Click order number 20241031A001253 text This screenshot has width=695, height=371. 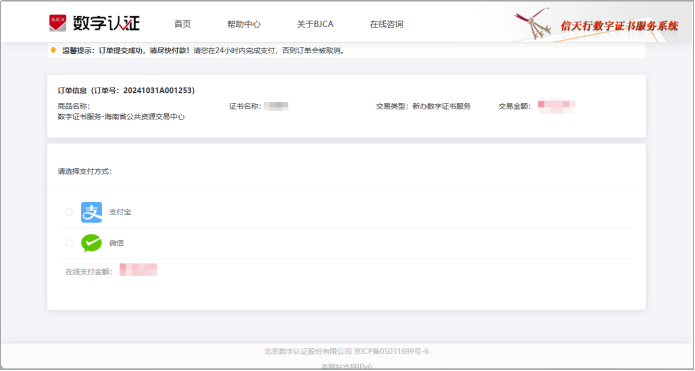pyautogui.click(x=158, y=90)
